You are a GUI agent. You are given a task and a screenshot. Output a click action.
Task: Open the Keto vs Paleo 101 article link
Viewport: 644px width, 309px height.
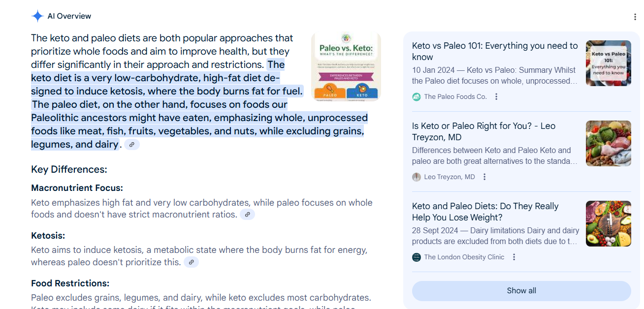pos(495,51)
